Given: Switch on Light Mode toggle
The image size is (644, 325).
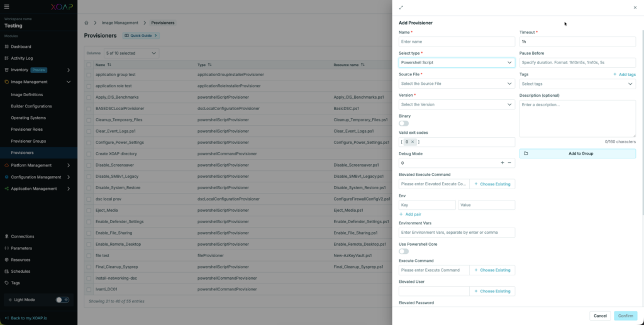Looking at the screenshot, I should [62, 300].
